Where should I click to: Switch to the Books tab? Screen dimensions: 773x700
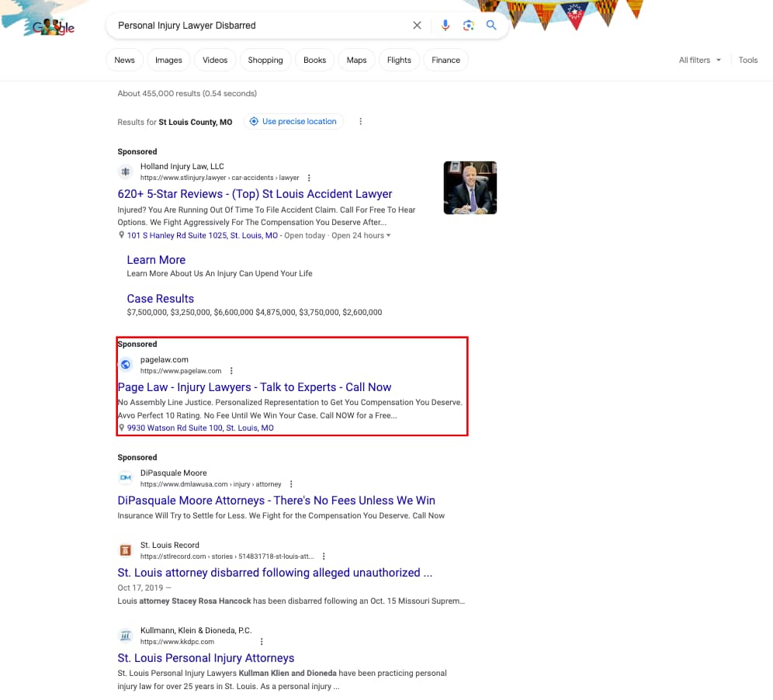pos(314,60)
